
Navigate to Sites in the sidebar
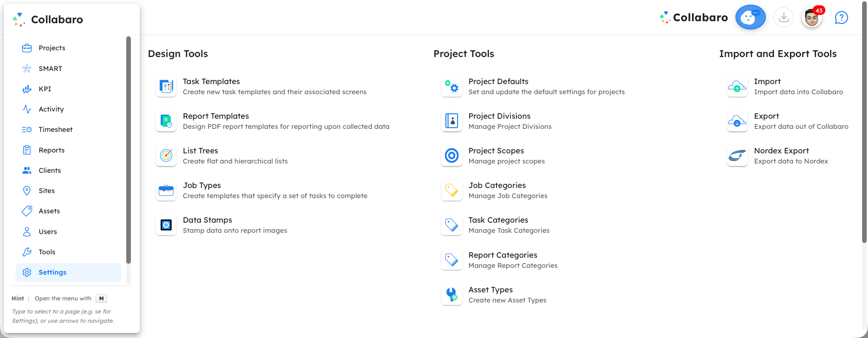(68, 191)
